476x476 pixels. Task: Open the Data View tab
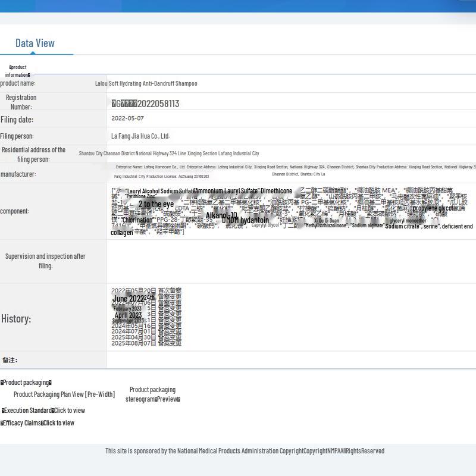pos(35,43)
